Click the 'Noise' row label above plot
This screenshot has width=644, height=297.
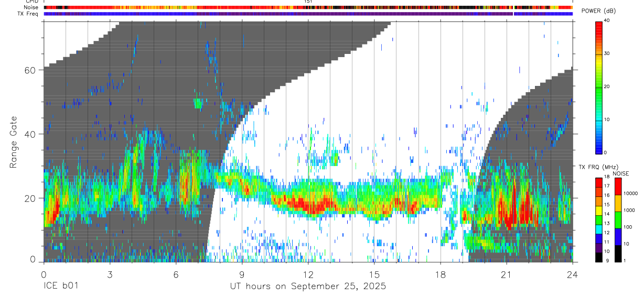tap(31, 7)
